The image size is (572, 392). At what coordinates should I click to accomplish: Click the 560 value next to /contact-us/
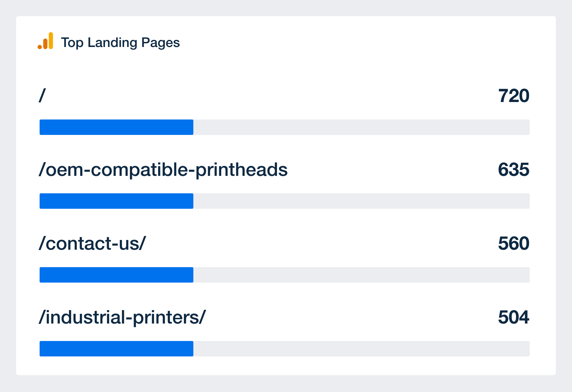click(x=514, y=243)
